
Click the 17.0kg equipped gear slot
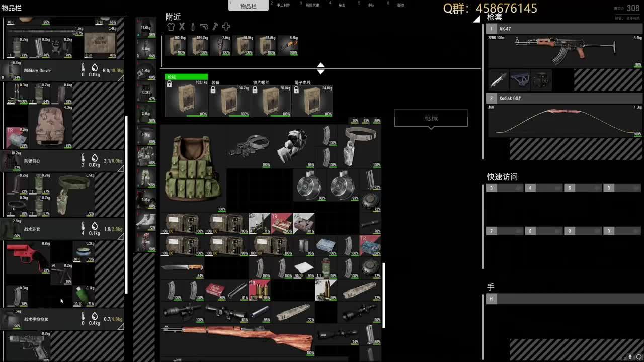[146, 27]
